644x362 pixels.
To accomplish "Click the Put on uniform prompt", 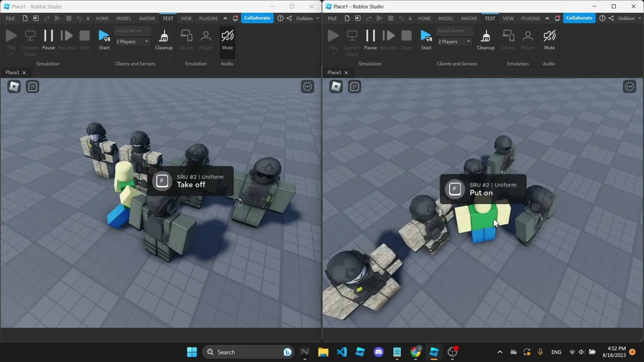I will pyautogui.click(x=483, y=189).
